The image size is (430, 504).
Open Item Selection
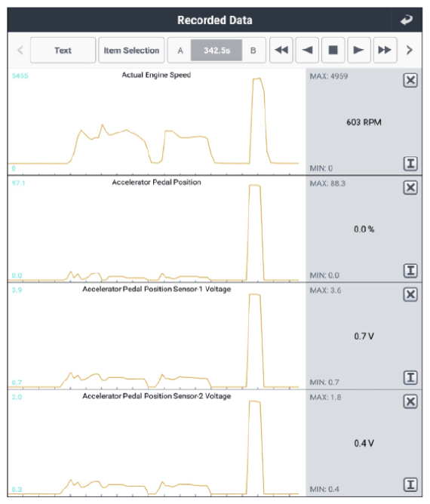coord(131,50)
